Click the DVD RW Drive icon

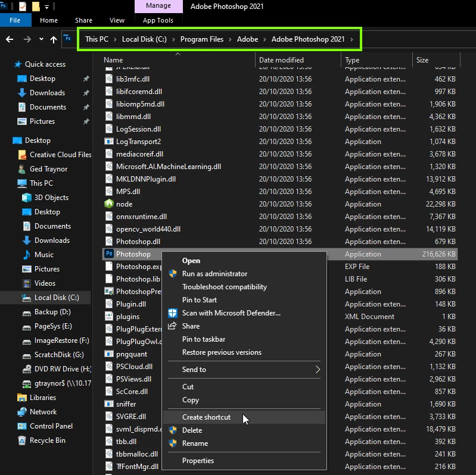pos(27,369)
